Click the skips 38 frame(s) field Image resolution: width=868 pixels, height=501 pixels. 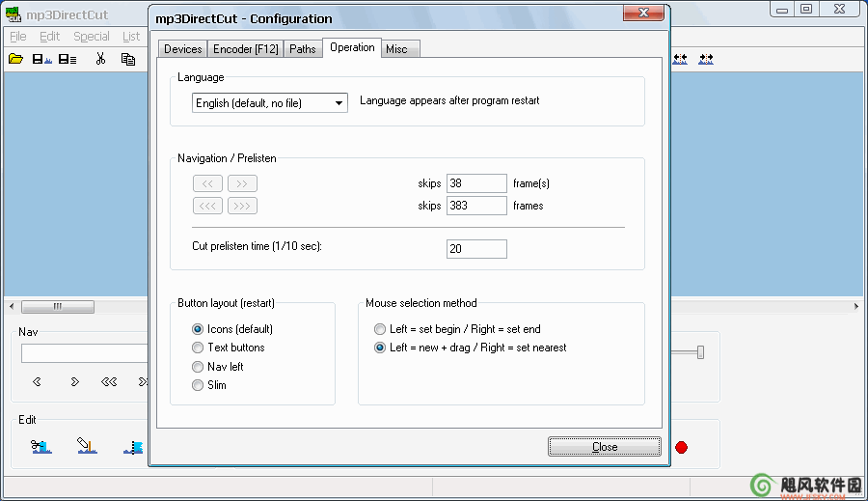476,183
